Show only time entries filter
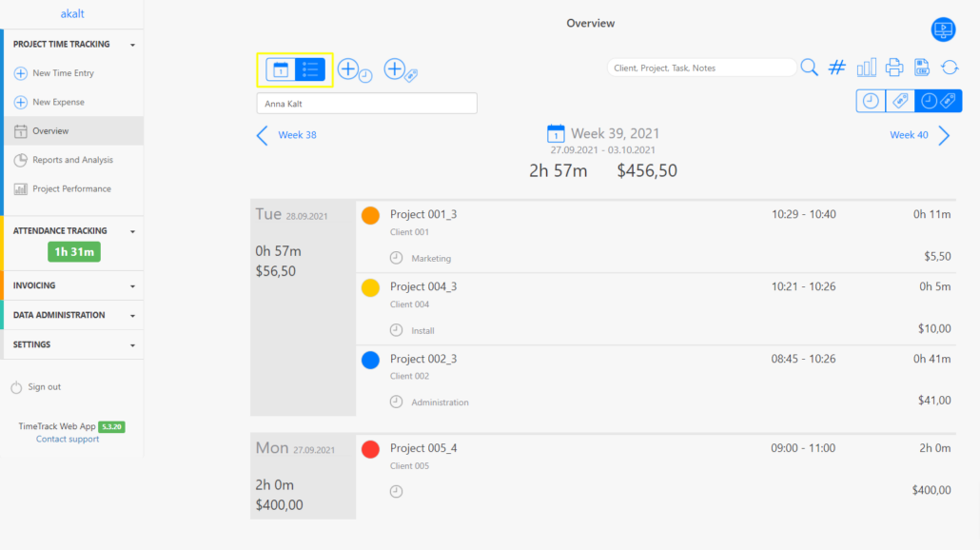This screenshot has width=980, height=550. [870, 101]
